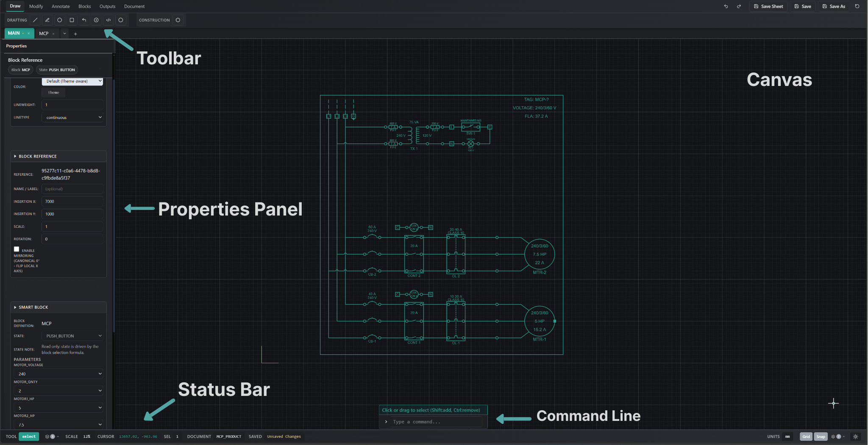The image size is (868, 445).
Task: Select the Rectangle drafting tool
Action: pos(72,20)
